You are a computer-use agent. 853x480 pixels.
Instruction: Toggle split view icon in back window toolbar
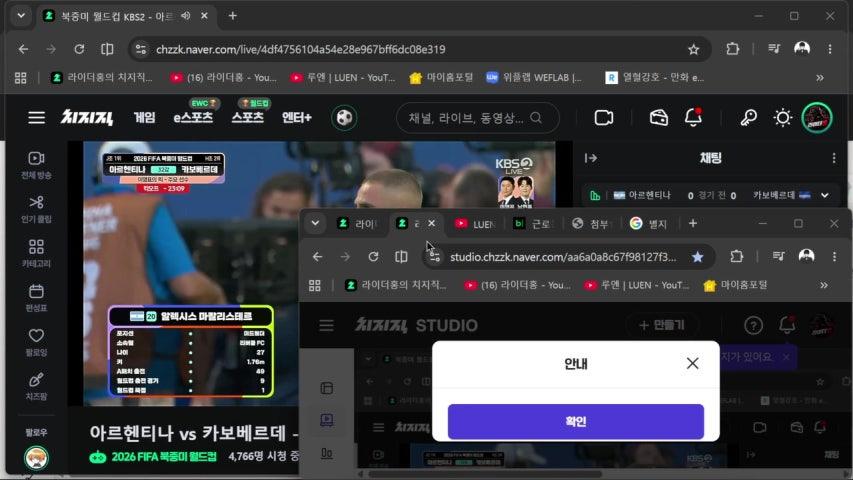(107, 49)
